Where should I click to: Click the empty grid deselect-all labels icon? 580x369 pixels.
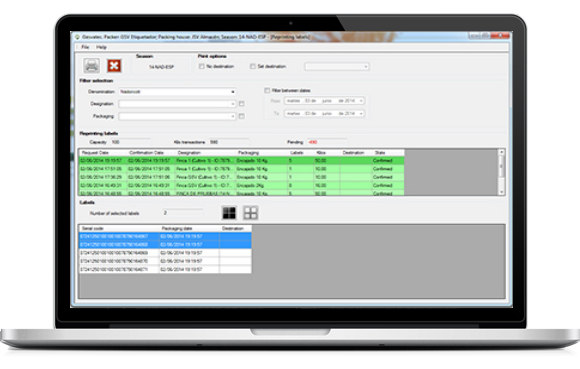250,213
